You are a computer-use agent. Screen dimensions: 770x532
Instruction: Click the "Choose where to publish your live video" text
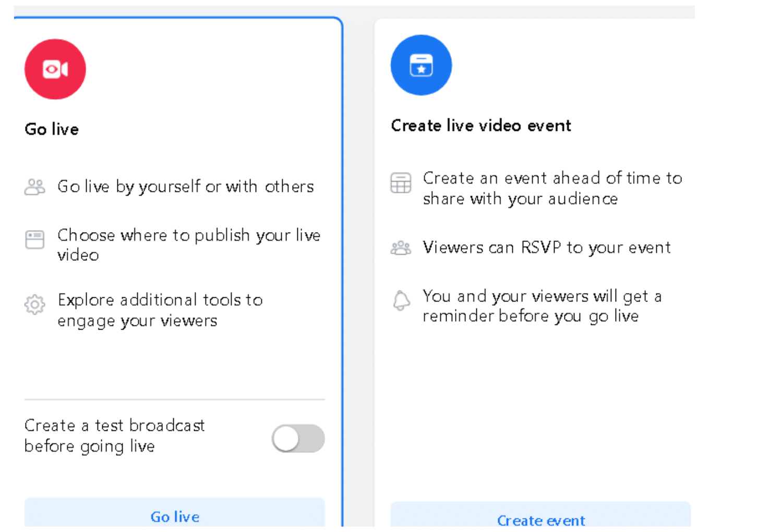pos(189,245)
